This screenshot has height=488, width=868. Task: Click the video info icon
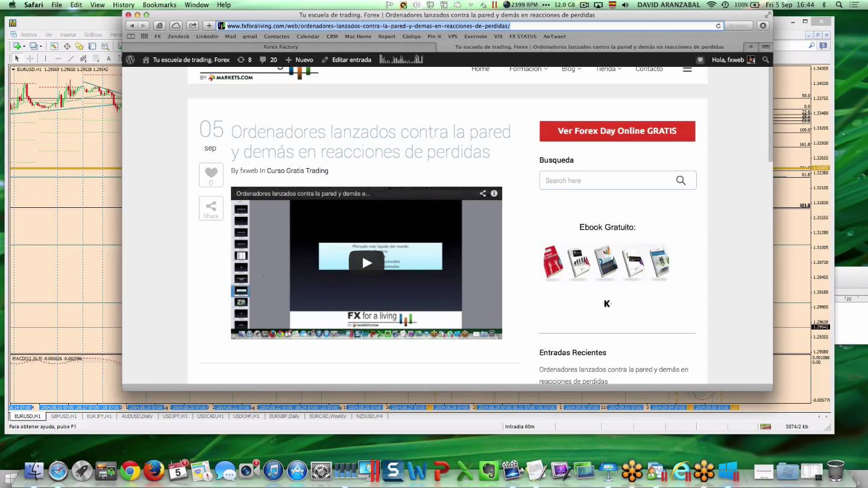[494, 193]
